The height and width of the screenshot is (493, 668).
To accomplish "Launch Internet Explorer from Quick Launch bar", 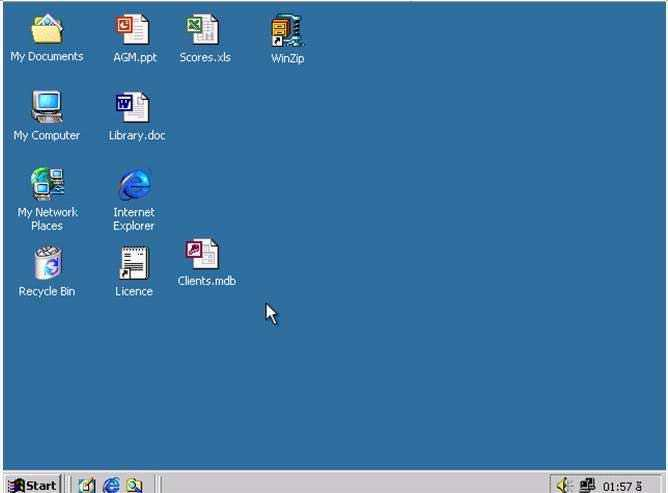I will [111, 485].
